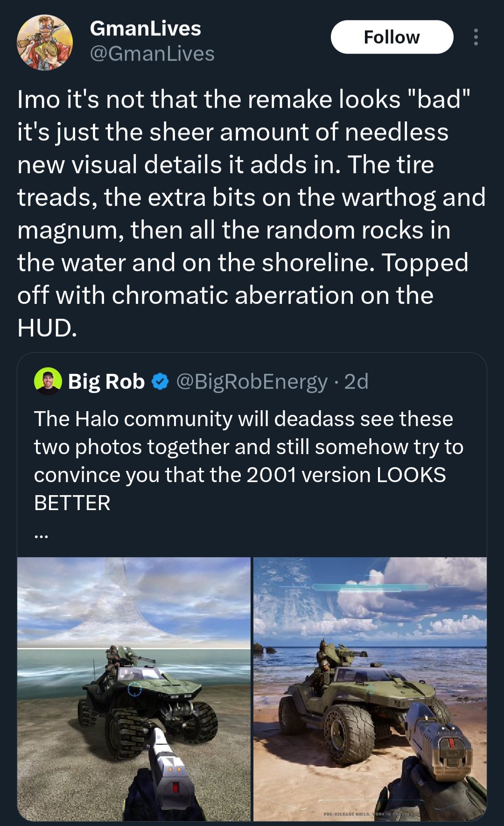The height and width of the screenshot is (826, 504).
Task: Click the GmanLives display name
Action: (x=145, y=28)
